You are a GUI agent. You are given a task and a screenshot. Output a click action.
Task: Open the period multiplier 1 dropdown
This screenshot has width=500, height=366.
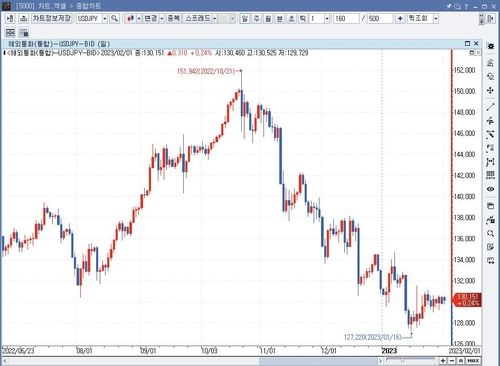tap(327, 19)
